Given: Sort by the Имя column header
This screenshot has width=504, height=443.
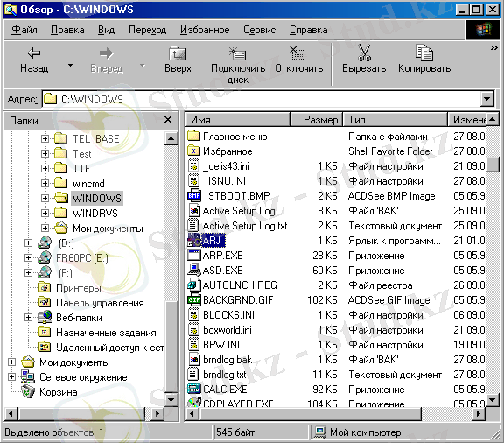Looking at the screenshot, I should click(238, 120).
